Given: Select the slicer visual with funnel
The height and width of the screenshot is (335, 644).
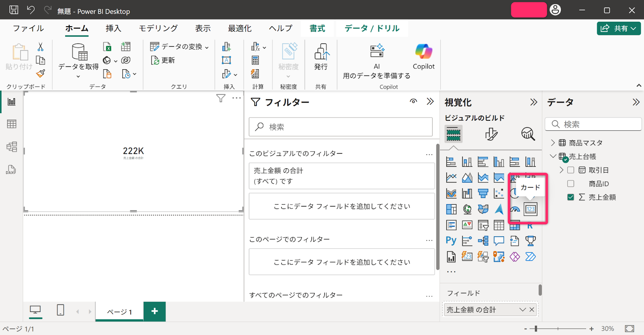Looking at the screenshot, I should 483,225.
